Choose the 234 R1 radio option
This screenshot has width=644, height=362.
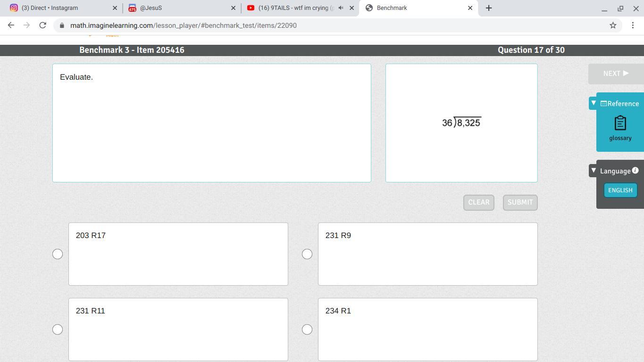(307, 329)
